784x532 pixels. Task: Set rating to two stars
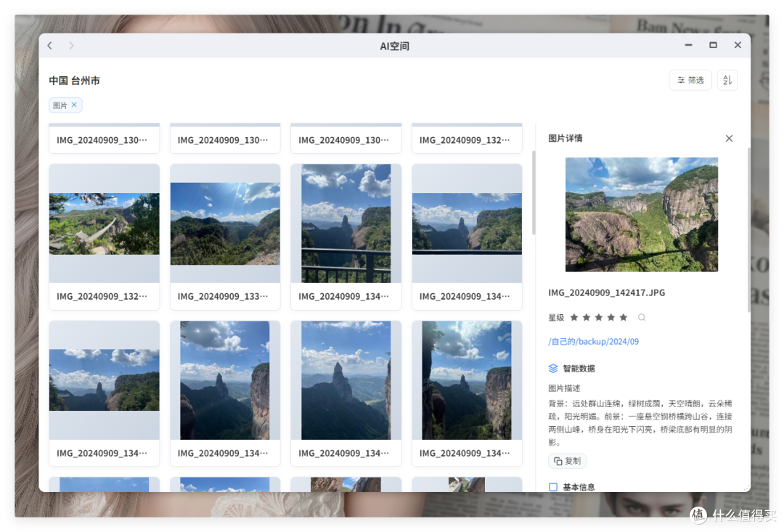point(587,317)
